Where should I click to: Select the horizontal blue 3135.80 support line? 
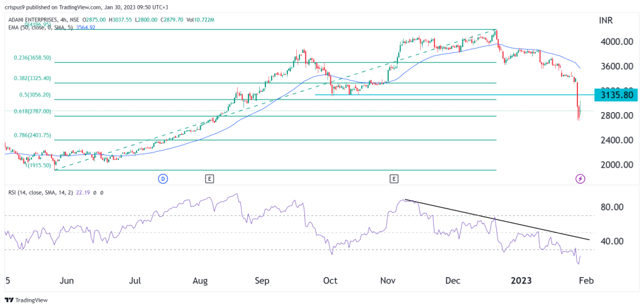pos(454,95)
